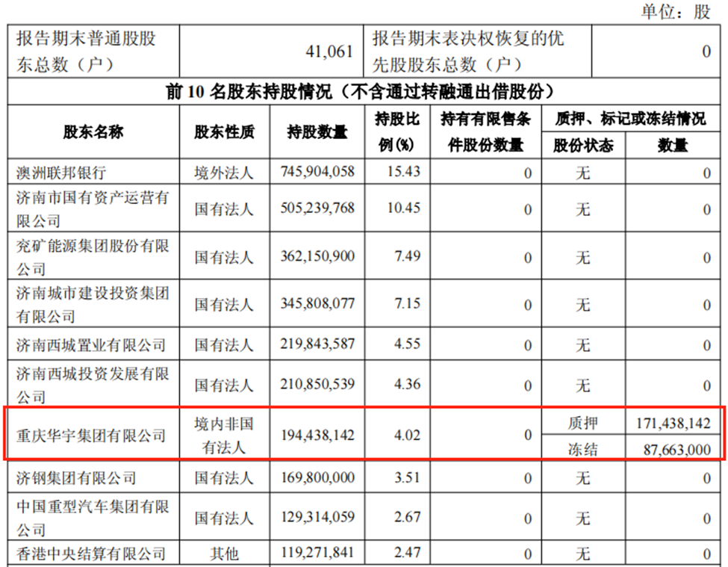Click the 境外法人 nature cell
The image size is (728, 567).
click(224, 173)
